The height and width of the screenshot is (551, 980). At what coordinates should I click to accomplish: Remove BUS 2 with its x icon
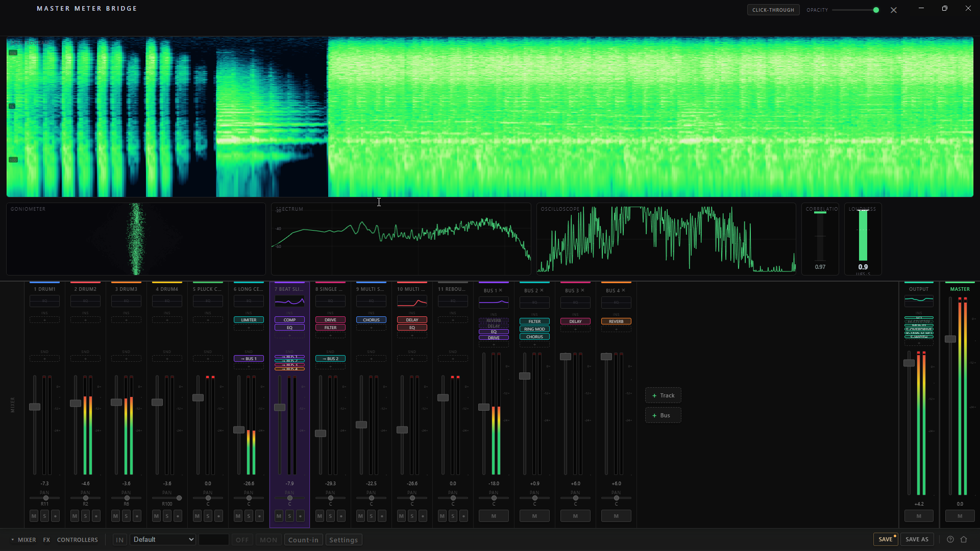(542, 290)
